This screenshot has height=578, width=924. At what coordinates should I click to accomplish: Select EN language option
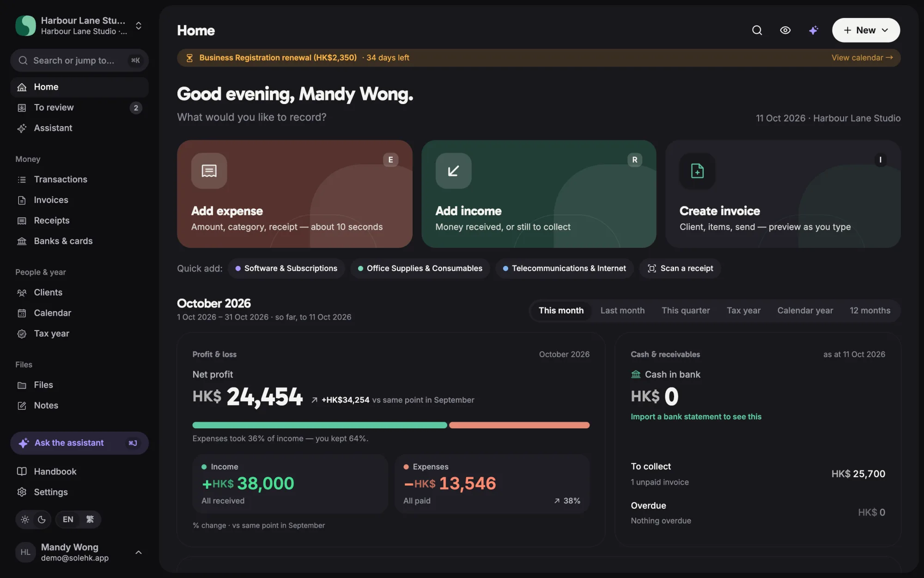pyautogui.click(x=68, y=519)
